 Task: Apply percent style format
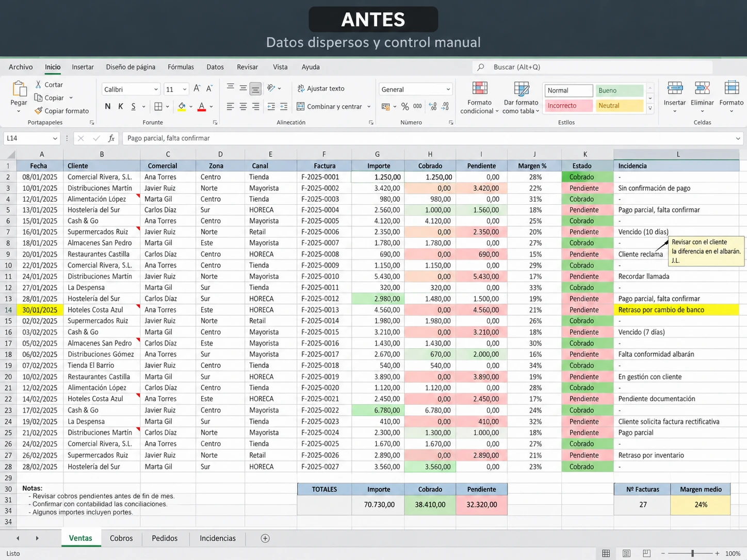point(405,106)
